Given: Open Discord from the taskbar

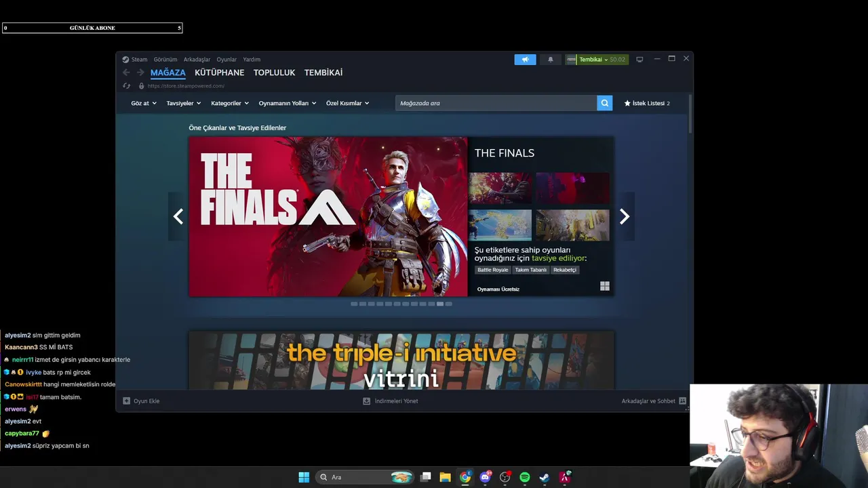Looking at the screenshot, I should [485, 477].
